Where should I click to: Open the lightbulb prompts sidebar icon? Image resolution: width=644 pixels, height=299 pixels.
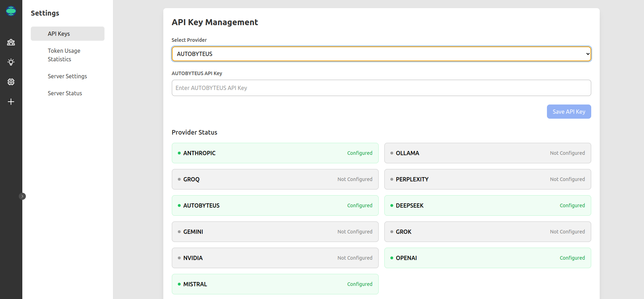coord(11,62)
